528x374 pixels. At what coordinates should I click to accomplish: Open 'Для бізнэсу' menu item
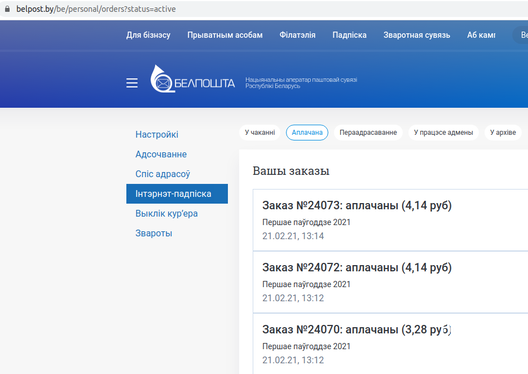coord(148,35)
